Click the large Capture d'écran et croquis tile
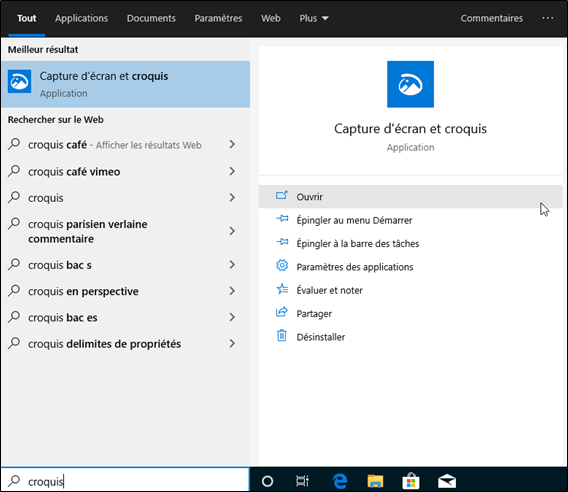The width and height of the screenshot is (568, 492). click(x=410, y=84)
